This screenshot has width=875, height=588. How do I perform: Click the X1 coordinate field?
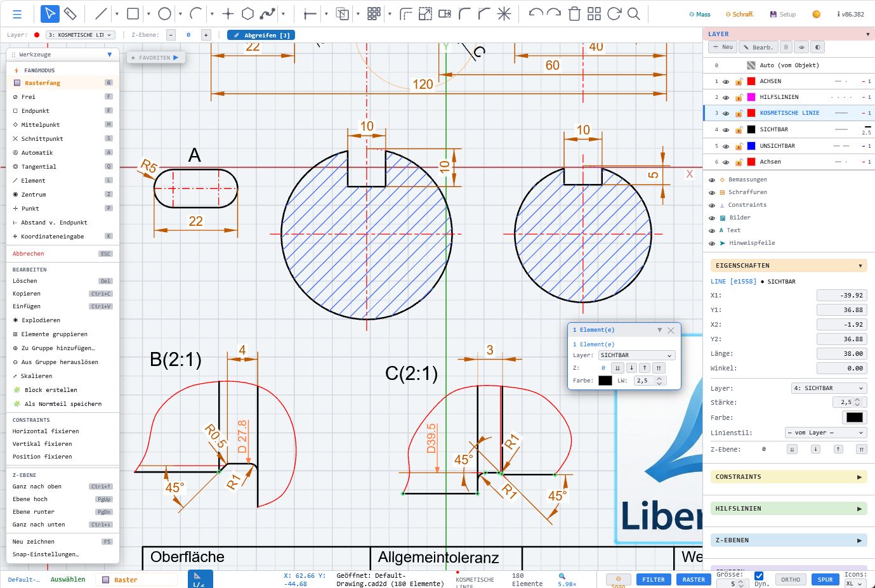tap(841, 296)
